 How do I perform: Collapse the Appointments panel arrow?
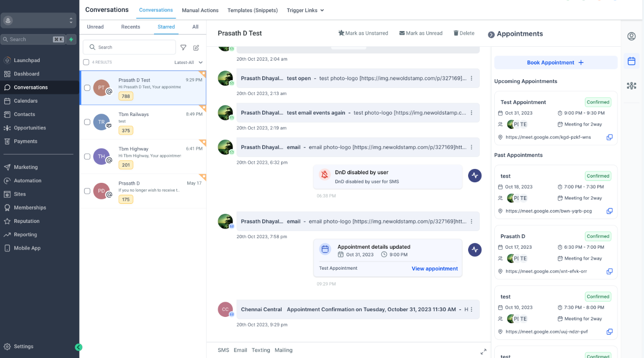pos(491,34)
